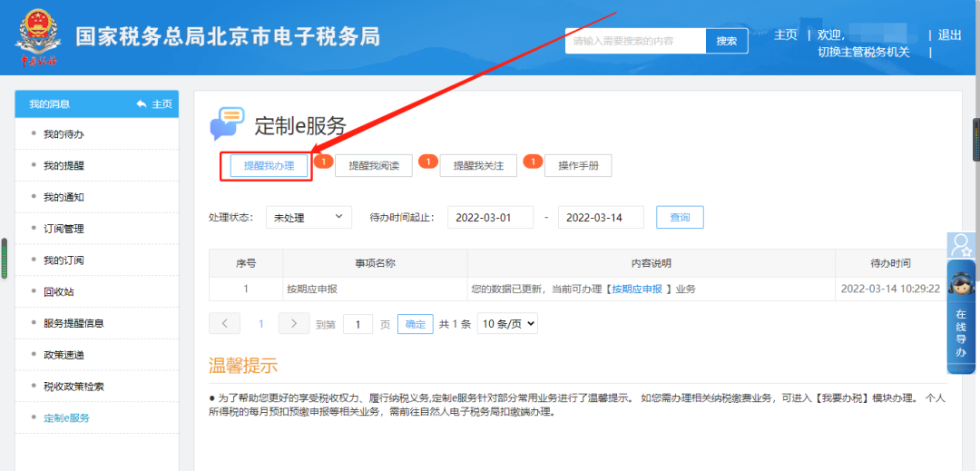Viewport: 980px width, 471px height.
Task: Click the page number jump input
Action: [358, 324]
